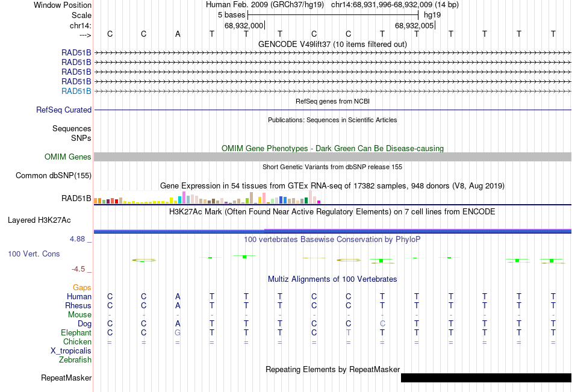Click the 68,932,000 coordinate marker
572x392 pixels.
click(x=244, y=25)
